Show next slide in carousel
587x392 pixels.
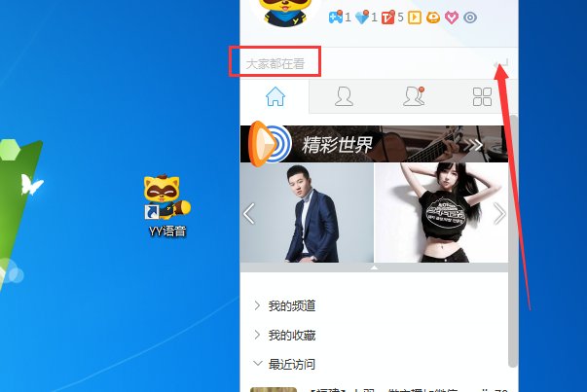[x=499, y=214]
